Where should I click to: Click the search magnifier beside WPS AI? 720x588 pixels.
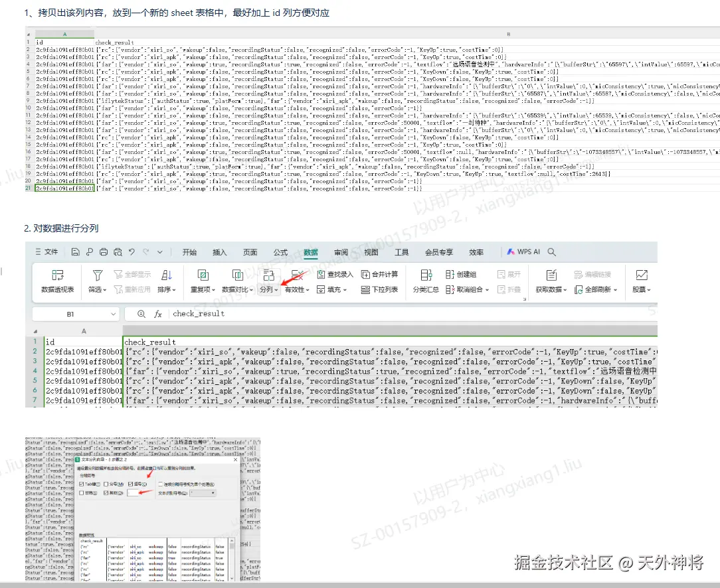tap(552, 252)
